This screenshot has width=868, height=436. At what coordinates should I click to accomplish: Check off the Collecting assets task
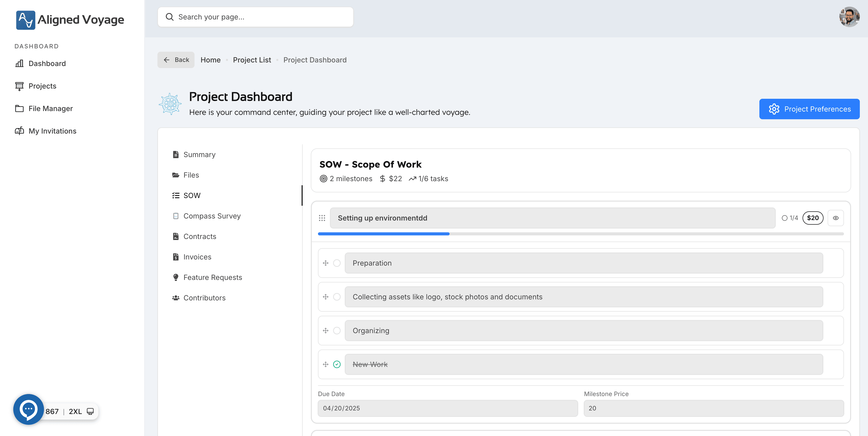(337, 297)
